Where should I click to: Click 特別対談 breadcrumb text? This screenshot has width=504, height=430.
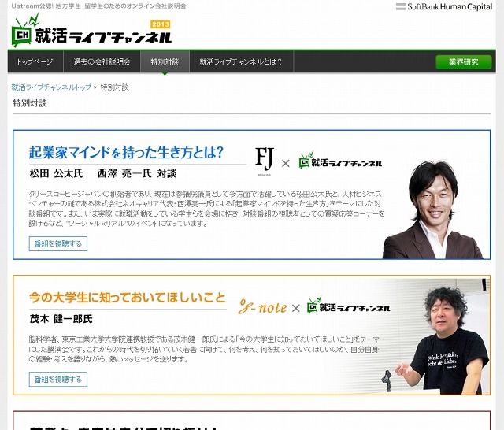point(115,87)
